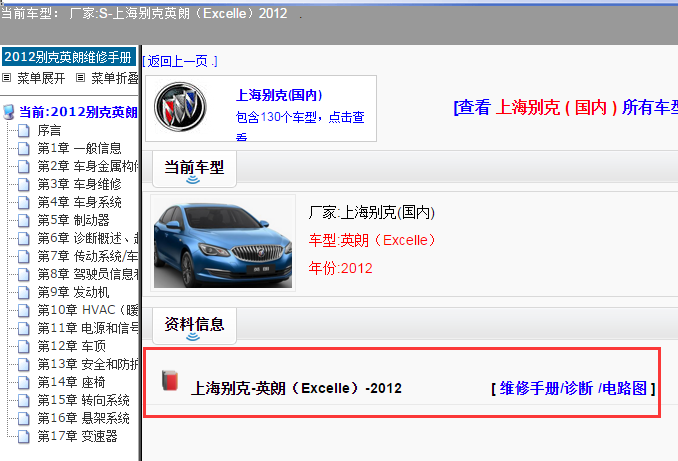
Task: Expand all menus via 菜单展开
Action: click(x=41, y=78)
